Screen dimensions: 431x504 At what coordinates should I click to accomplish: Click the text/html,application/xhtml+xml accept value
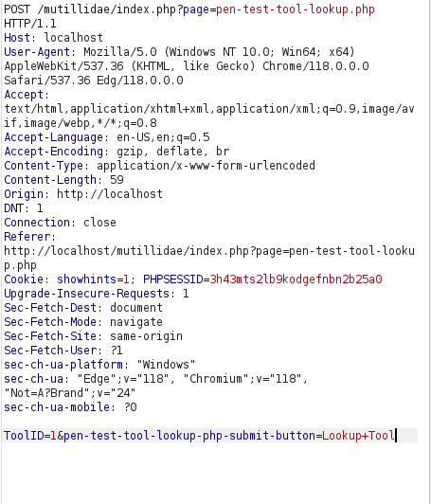(x=209, y=109)
